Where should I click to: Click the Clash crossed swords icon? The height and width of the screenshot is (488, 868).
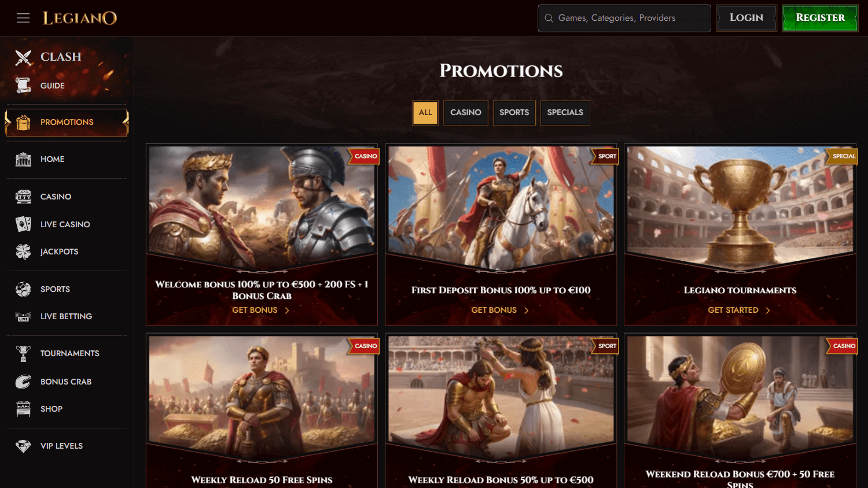(x=23, y=57)
